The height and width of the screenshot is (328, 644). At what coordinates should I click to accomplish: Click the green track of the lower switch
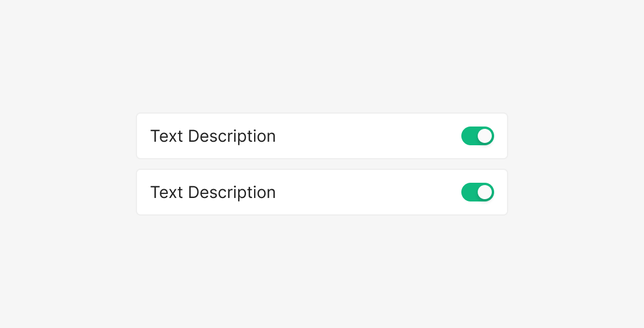click(469, 192)
